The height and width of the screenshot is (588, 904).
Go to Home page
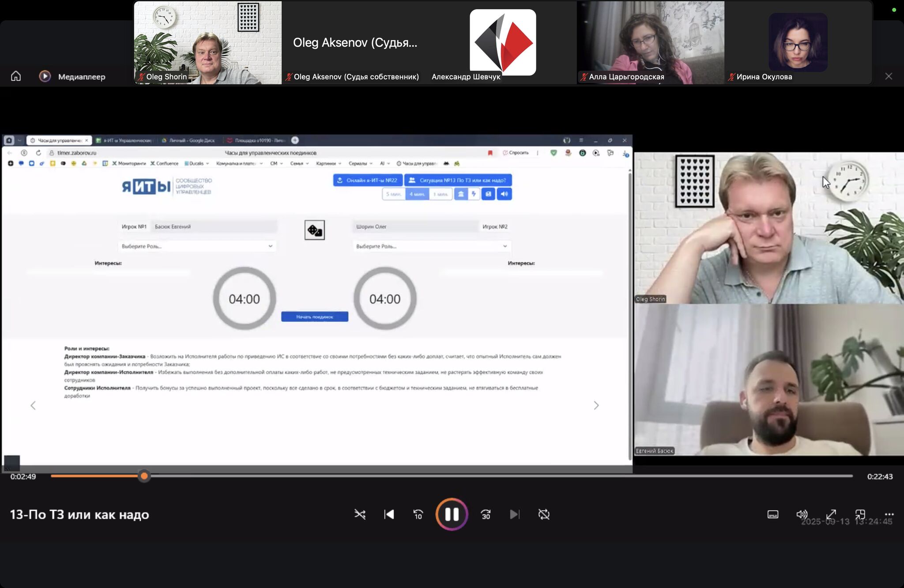[x=16, y=76]
